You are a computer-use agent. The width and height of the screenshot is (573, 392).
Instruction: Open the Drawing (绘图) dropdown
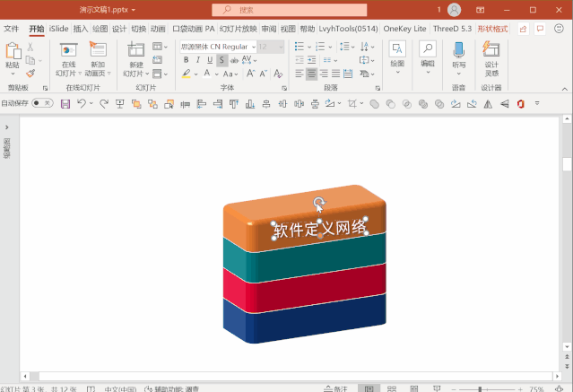pyautogui.click(x=397, y=57)
